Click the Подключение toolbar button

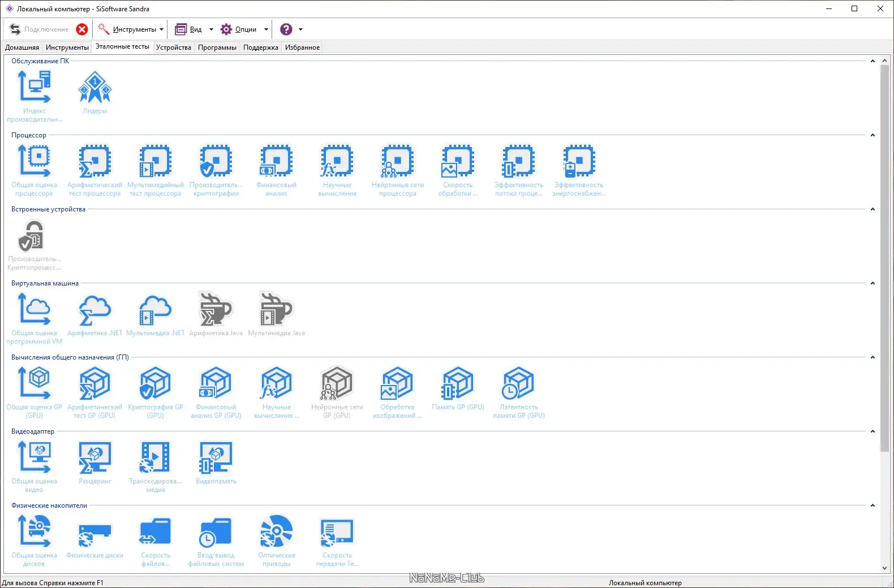39,29
